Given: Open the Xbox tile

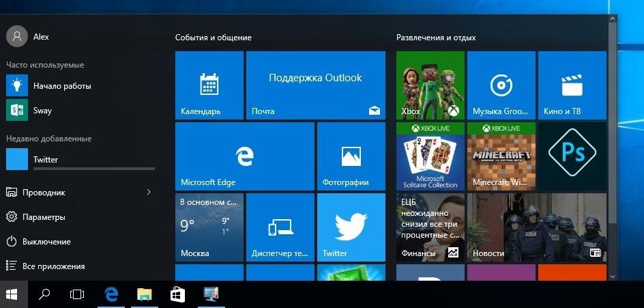Looking at the screenshot, I should 430,85.
